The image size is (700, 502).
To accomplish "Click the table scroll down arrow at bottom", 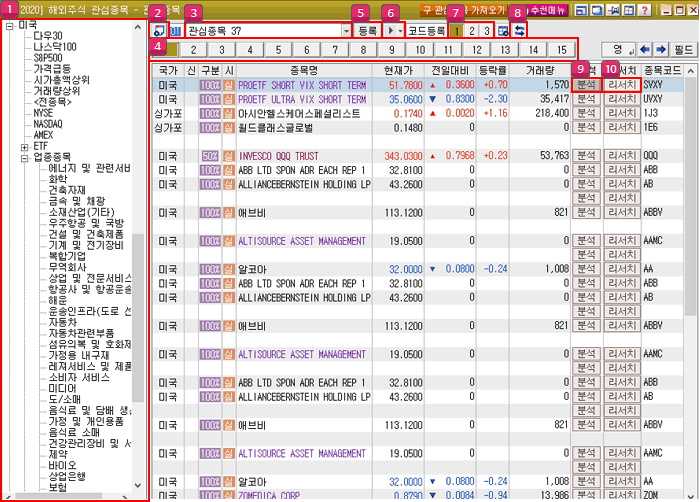I will coord(690,495).
